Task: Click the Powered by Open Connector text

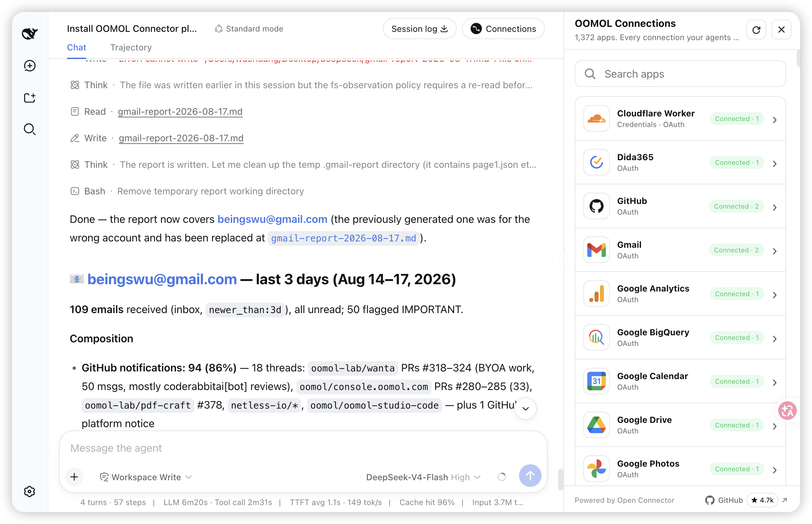Action: (x=624, y=500)
